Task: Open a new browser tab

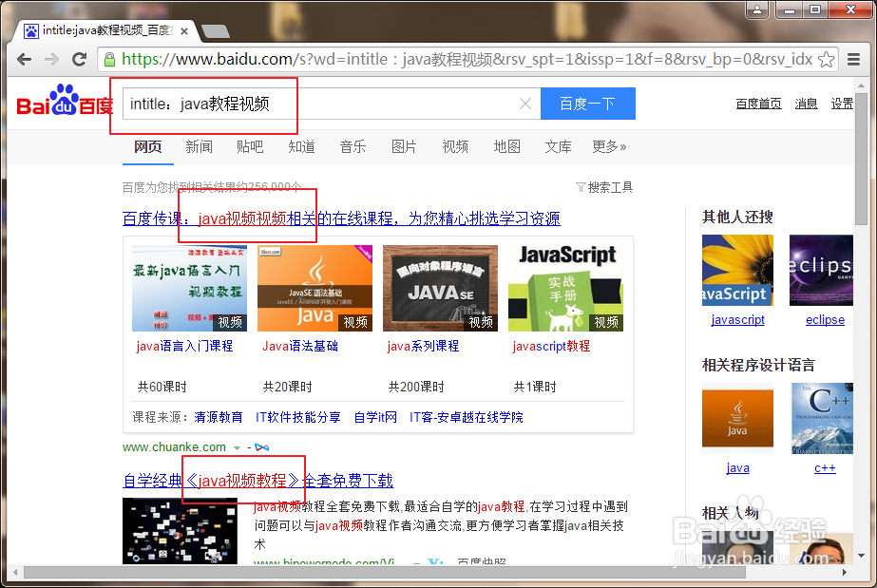Action: 216,31
